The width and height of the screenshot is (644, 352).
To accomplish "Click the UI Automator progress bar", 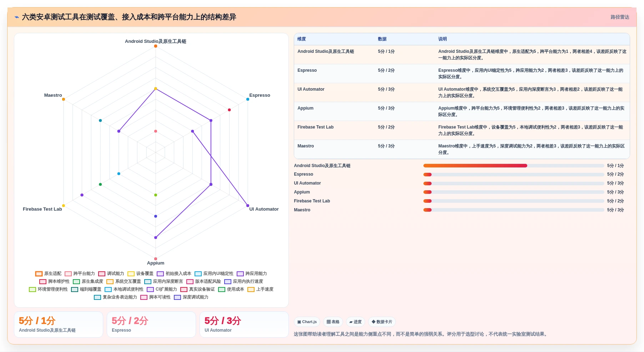I will [514, 183].
